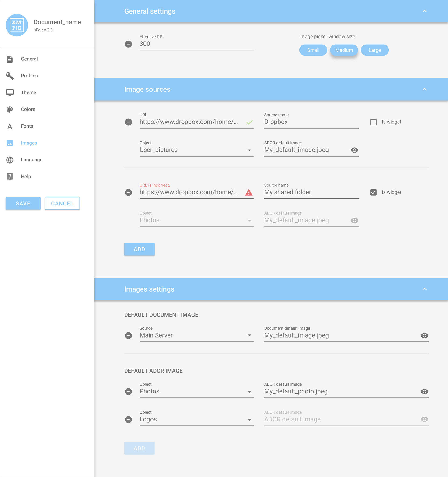This screenshot has width=448, height=477.
Task: Click the green URL valid checkmark icon
Action: pos(249,122)
